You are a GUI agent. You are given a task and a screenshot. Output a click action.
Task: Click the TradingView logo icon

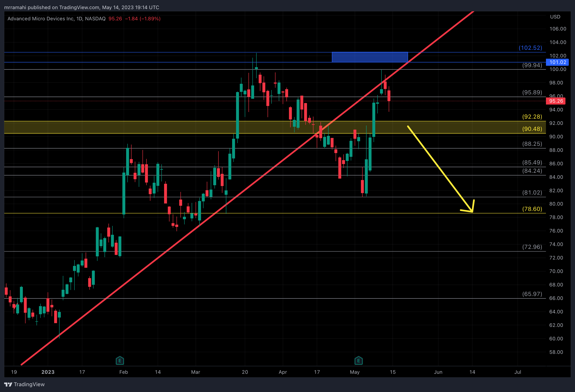tap(8, 384)
